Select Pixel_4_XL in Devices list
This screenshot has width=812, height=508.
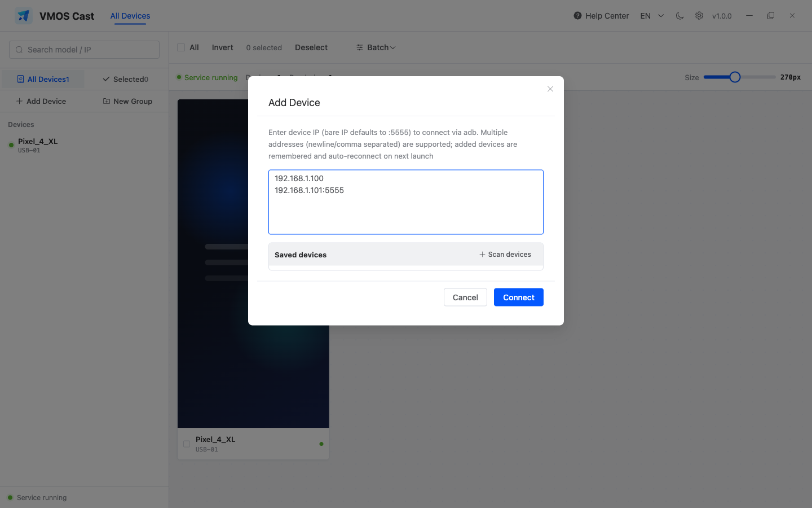coord(84,145)
